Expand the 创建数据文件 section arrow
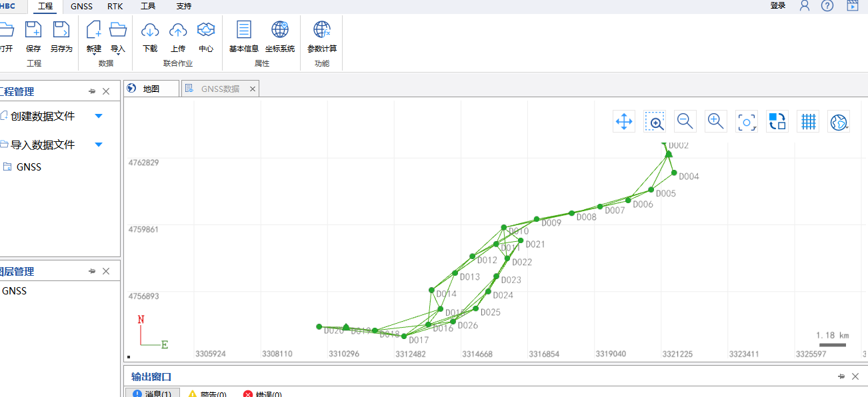Image resolution: width=868 pixels, height=397 pixels. pyautogui.click(x=99, y=116)
